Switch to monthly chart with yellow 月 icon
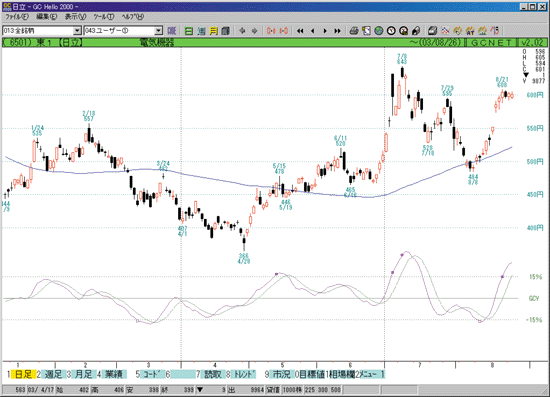The width and height of the screenshot is (550, 397). click(x=213, y=31)
